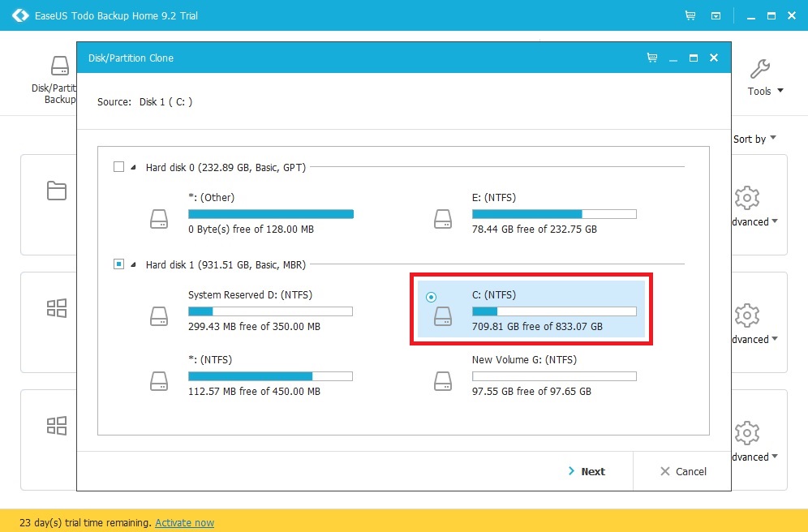The width and height of the screenshot is (808, 532).
Task: Follow the Activate now link
Action: [184, 523]
